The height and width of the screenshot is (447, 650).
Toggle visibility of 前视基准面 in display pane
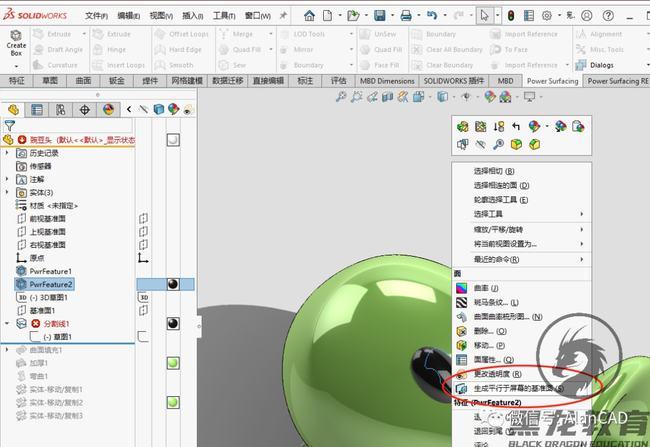143,219
